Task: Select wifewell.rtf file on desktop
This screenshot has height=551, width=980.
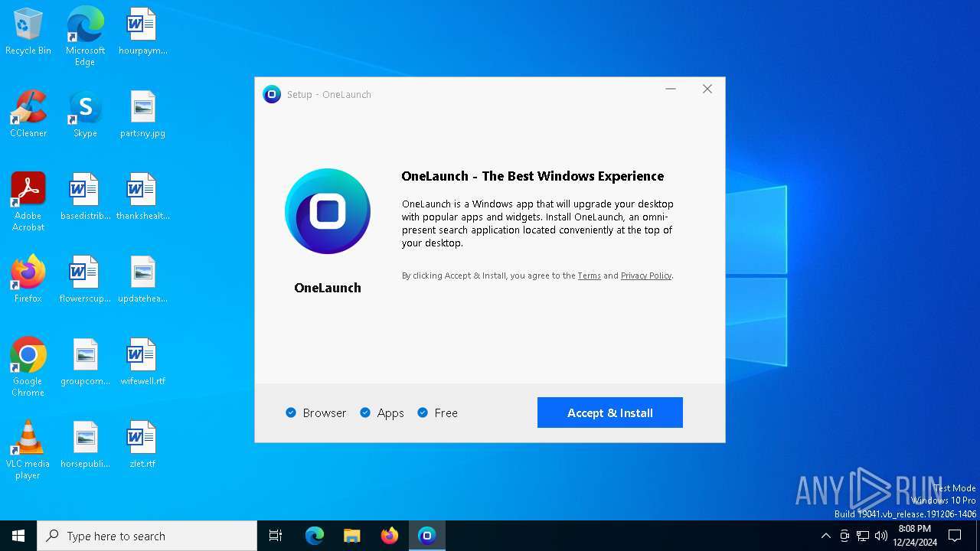Action: coord(142,363)
